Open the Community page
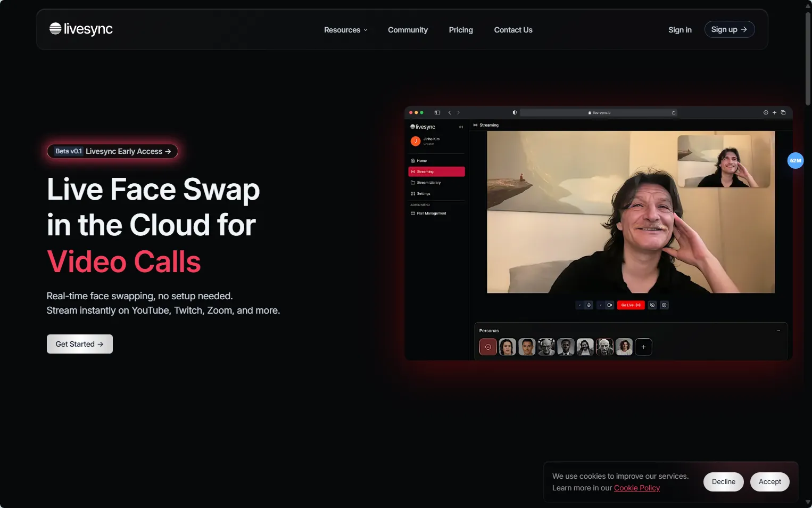The image size is (812, 508). tap(408, 30)
